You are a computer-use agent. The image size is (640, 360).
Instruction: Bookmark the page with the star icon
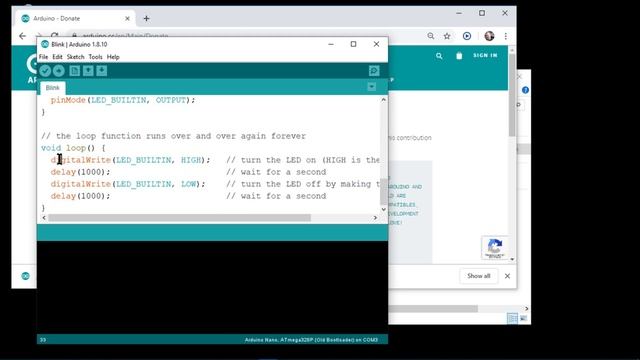coord(447,36)
